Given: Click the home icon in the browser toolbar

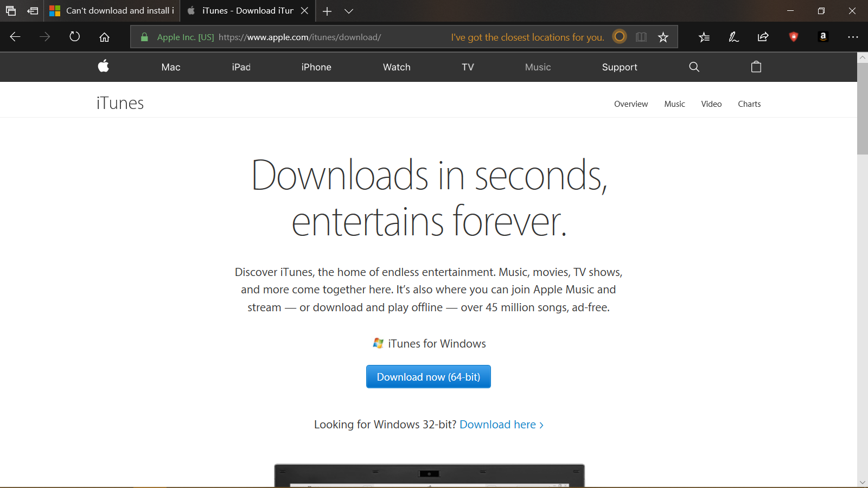Looking at the screenshot, I should [104, 37].
